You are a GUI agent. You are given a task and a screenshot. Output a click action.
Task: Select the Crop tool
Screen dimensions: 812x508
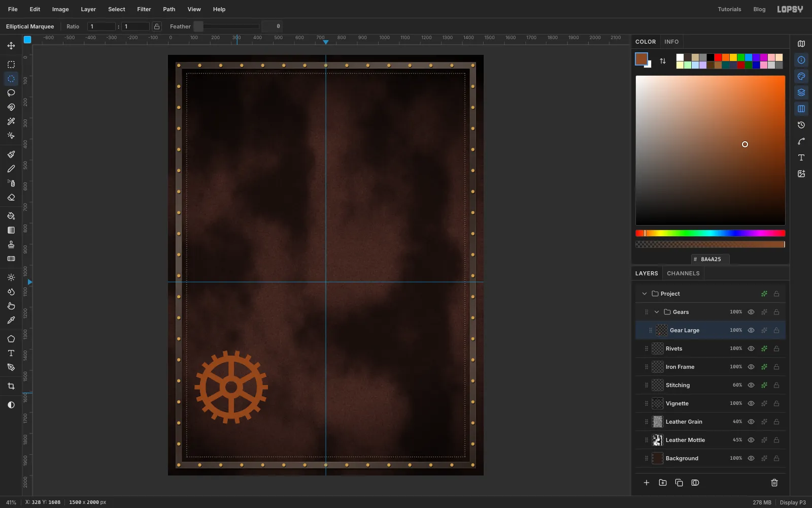coord(11,386)
